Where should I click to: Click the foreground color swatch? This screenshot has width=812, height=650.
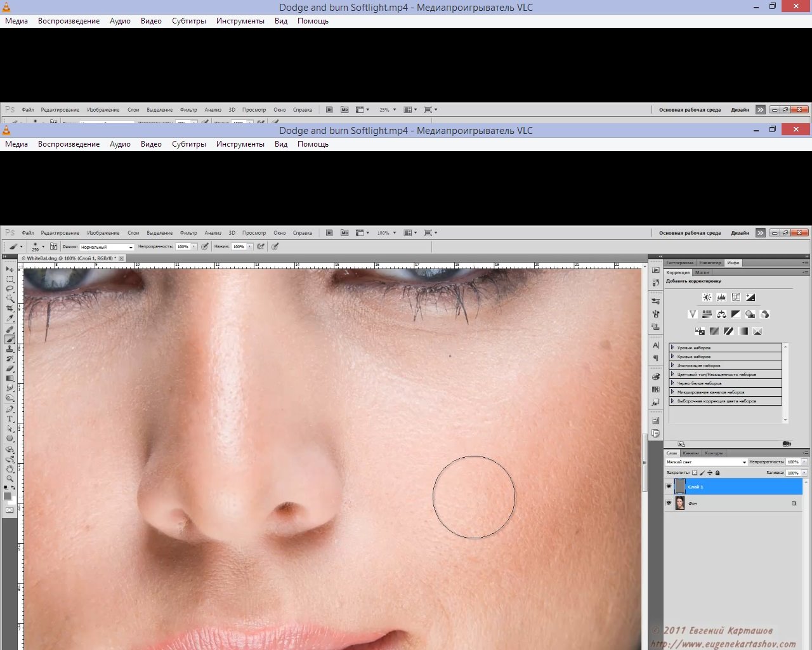pyautogui.click(x=7, y=496)
